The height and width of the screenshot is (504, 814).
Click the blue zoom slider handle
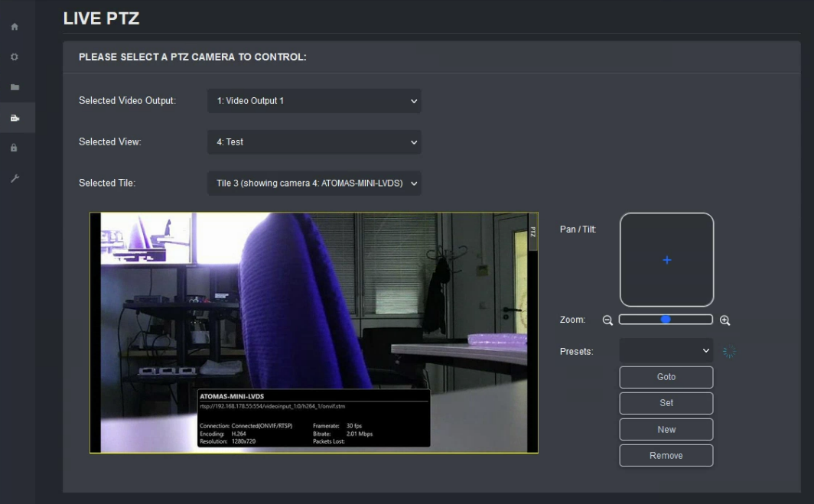click(x=666, y=319)
